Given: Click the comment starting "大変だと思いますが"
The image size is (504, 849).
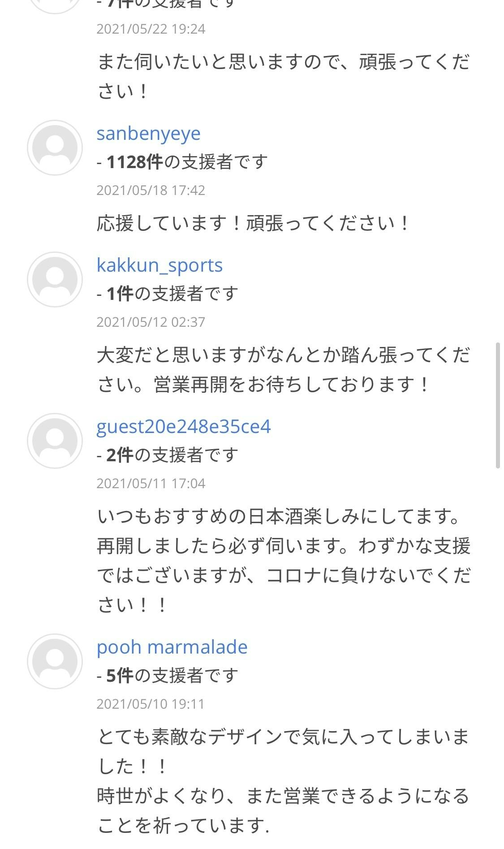Looking at the screenshot, I should (283, 370).
